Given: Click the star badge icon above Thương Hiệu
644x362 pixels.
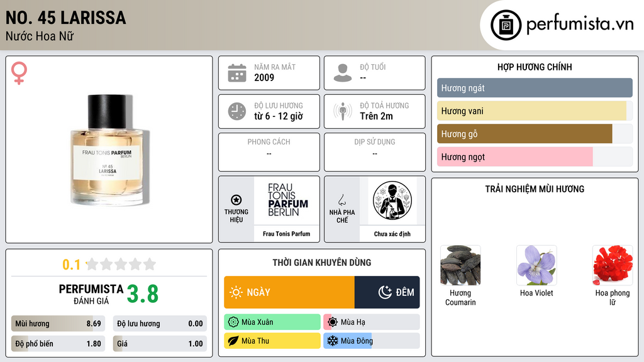Looking at the screenshot, I should coord(236,200).
